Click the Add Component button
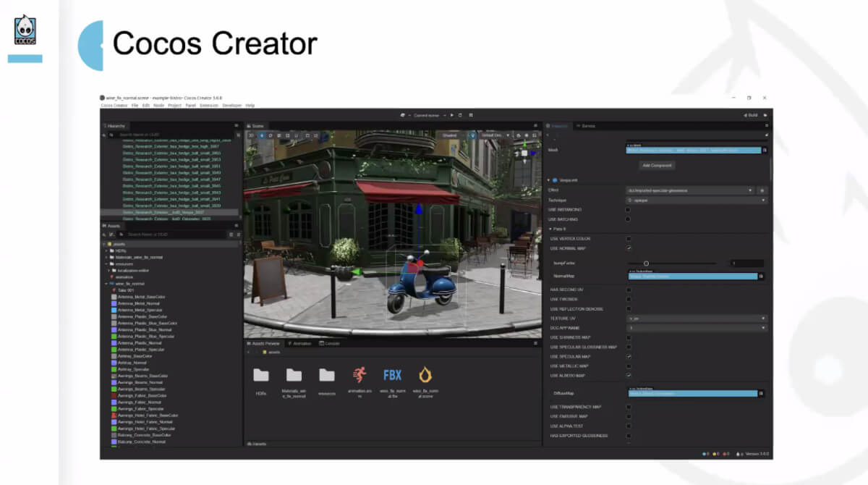The image size is (868, 485). tap(658, 165)
